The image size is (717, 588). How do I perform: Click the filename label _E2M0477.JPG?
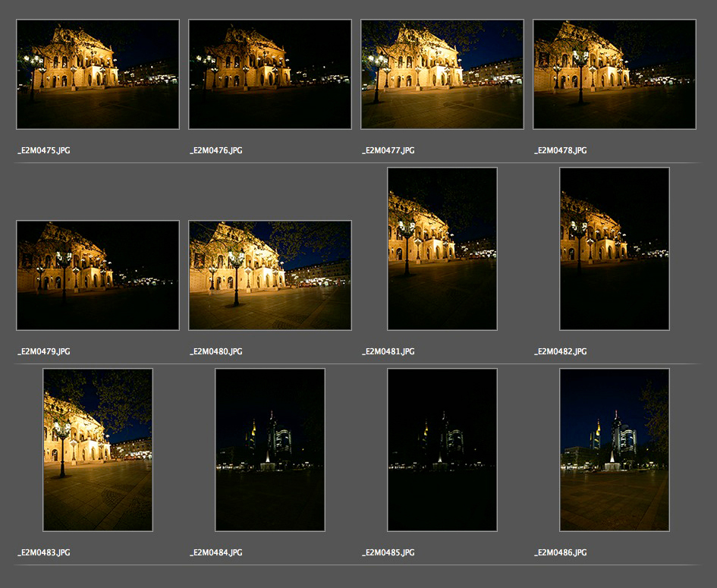tap(388, 151)
